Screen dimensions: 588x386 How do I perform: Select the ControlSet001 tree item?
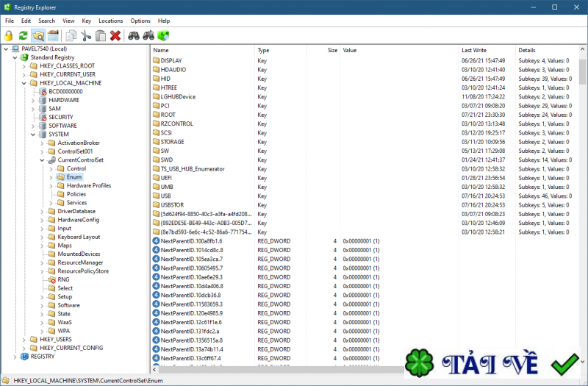tap(75, 151)
